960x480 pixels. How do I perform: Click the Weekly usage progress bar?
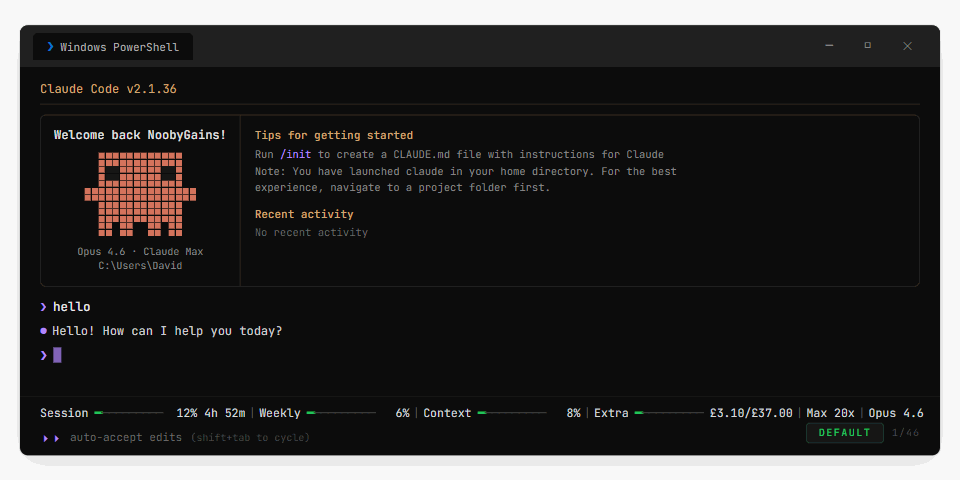pyautogui.click(x=341, y=413)
